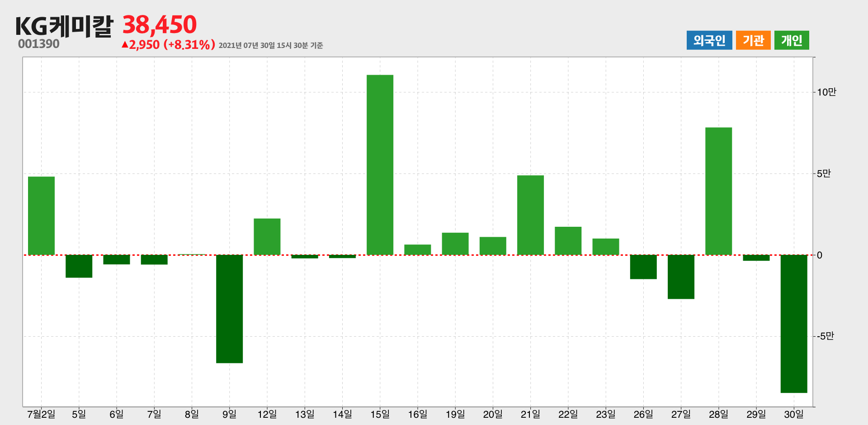Click the negative bar for 6일

[x=116, y=259]
